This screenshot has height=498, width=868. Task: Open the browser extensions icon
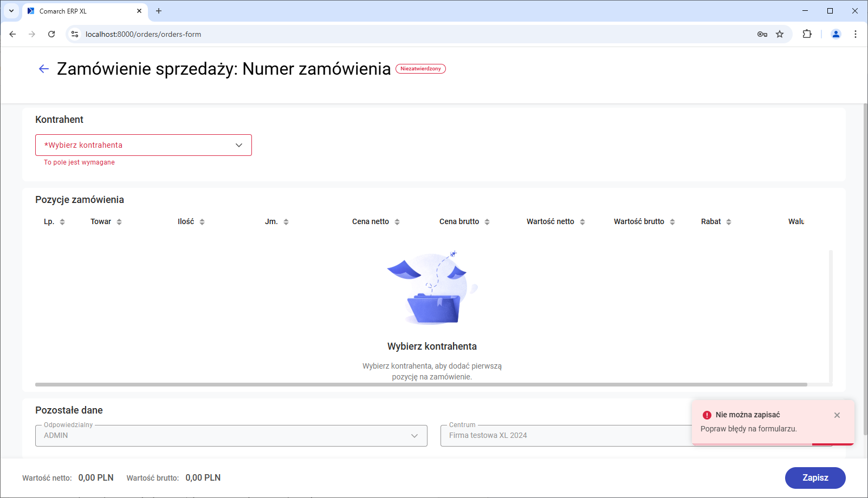(807, 34)
